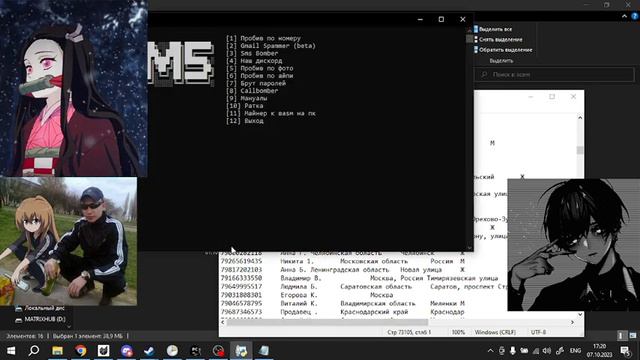640x360 pixels.
Task: Open the notification center icon
Action: click(x=625, y=351)
